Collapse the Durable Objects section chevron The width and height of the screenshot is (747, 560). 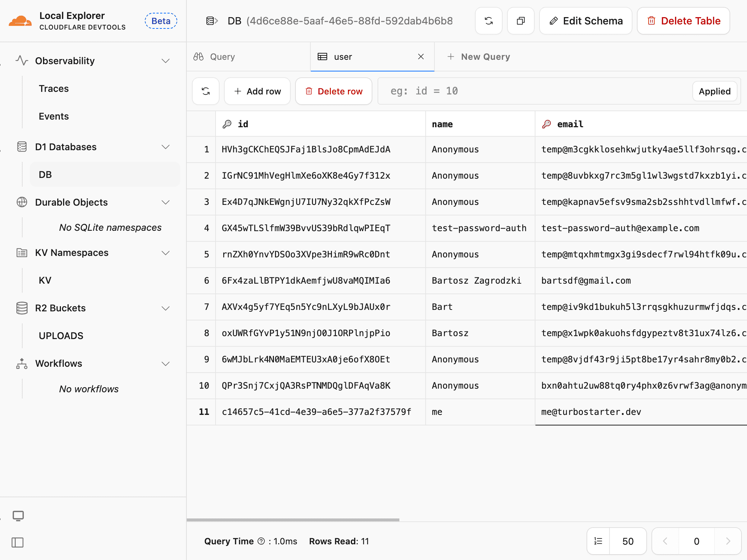coord(166,202)
